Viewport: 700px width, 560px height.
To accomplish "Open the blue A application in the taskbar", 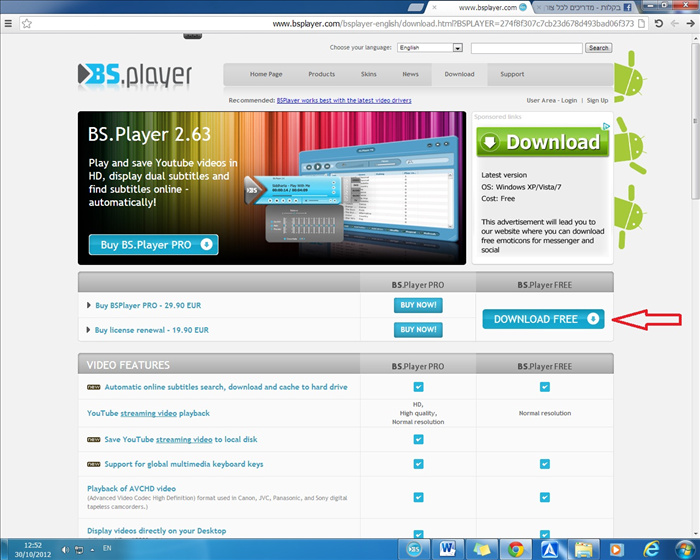I will [x=550, y=549].
